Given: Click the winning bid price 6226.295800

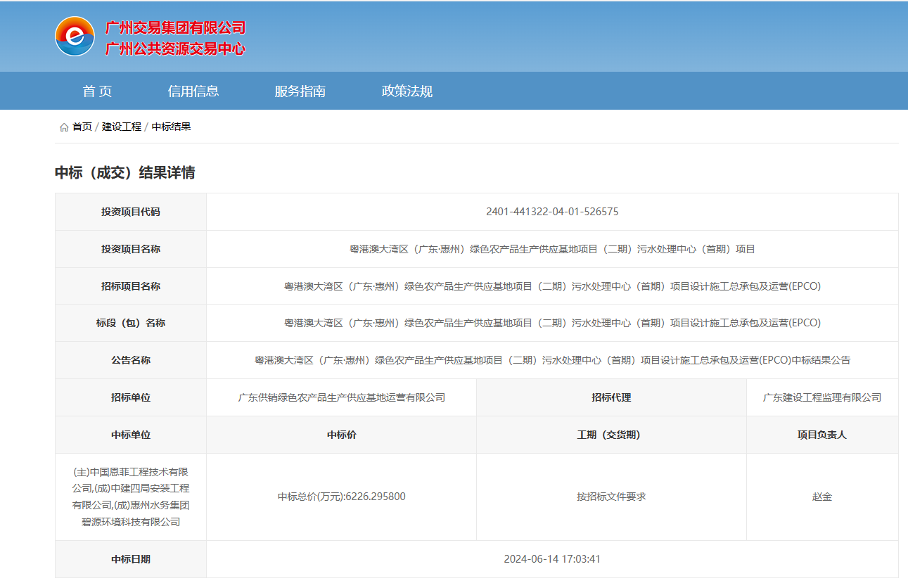Looking at the screenshot, I should point(342,497).
